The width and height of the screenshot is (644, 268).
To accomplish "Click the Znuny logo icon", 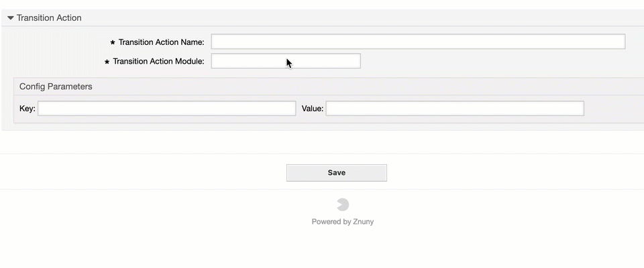I will coord(343,204).
